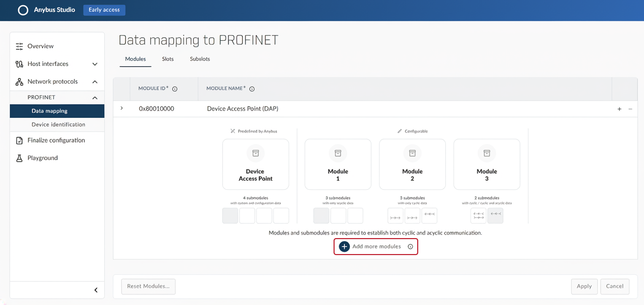Viewport: 644px width, 305px height.
Task: Click the Apply button
Action: coord(584,286)
